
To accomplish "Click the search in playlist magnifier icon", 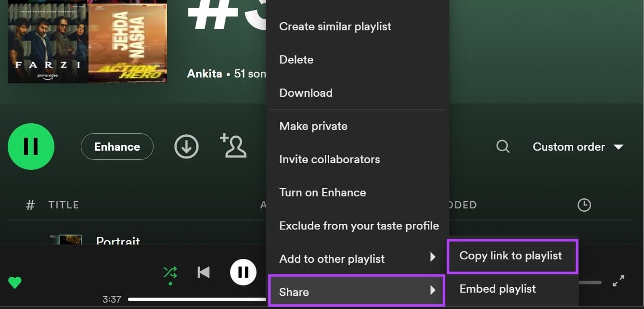I will (502, 146).
